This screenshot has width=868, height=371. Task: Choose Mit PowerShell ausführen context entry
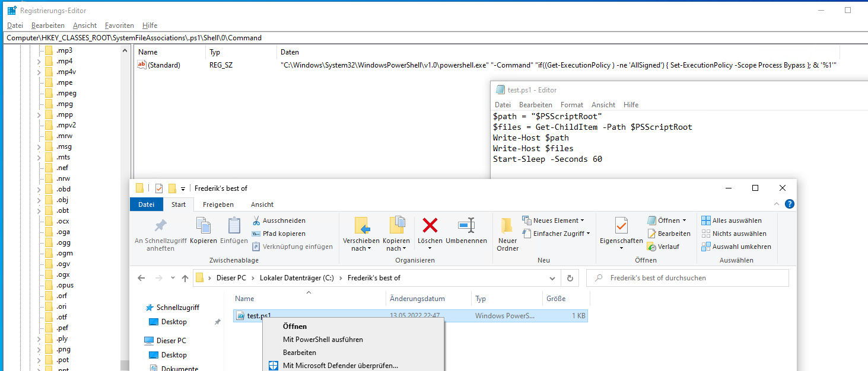(323, 340)
